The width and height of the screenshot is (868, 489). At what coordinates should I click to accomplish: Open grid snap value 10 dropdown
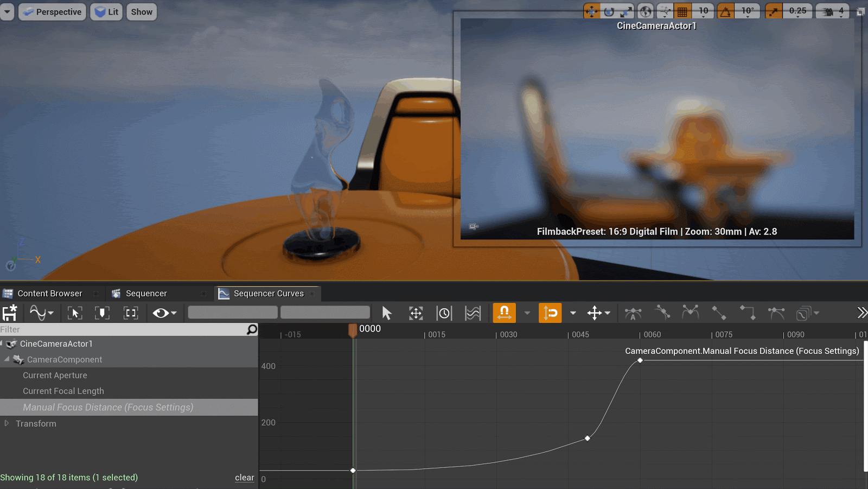704,11
